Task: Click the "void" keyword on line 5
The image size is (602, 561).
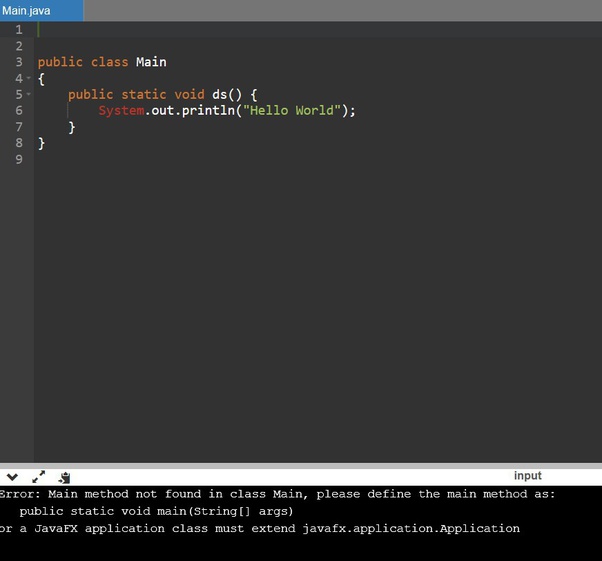Action: tap(189, 94)
